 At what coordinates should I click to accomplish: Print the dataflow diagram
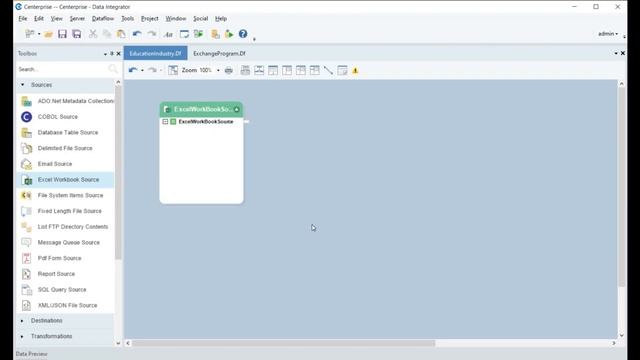click(x=229, y=70)
